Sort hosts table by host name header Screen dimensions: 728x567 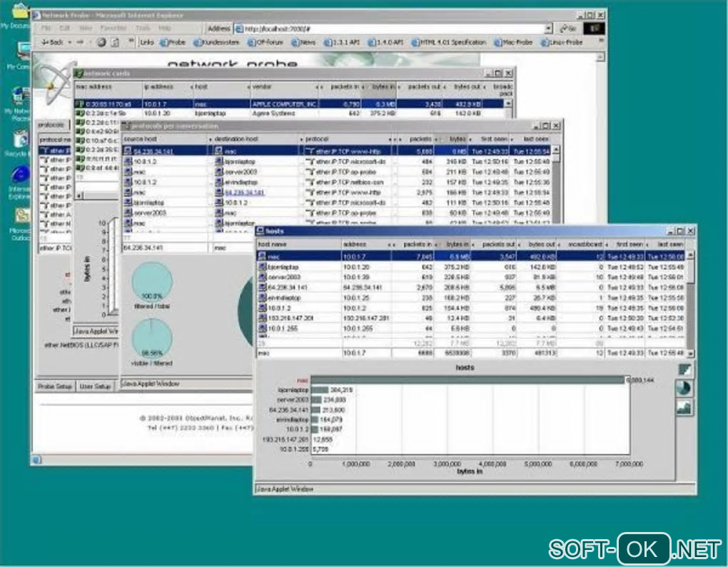point(298,244)
